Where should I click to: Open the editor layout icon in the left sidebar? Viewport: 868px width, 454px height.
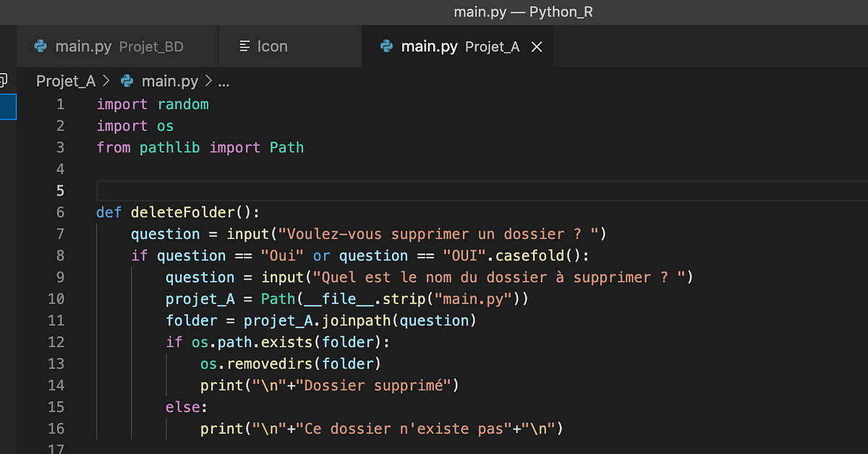point(4,80)
